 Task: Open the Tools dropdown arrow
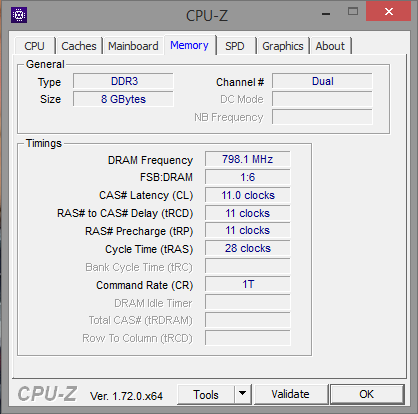[x=243, y=394]
